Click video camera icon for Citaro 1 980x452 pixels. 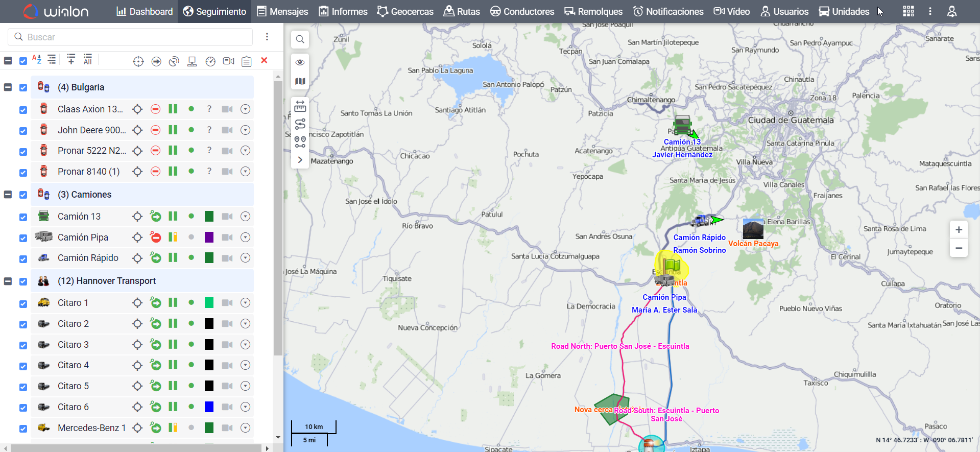coord(227,303)
